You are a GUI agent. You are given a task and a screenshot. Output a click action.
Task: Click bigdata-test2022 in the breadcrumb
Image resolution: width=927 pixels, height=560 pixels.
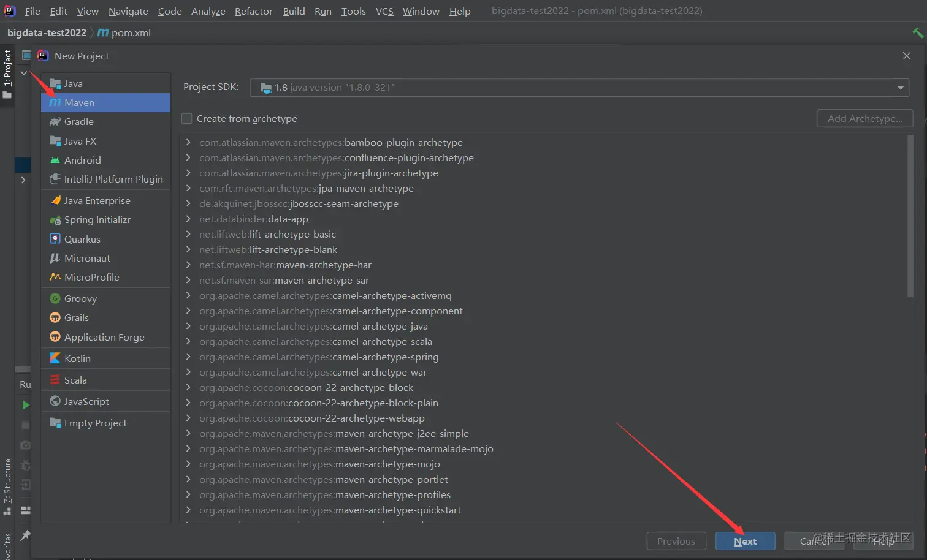coord(47,32)
